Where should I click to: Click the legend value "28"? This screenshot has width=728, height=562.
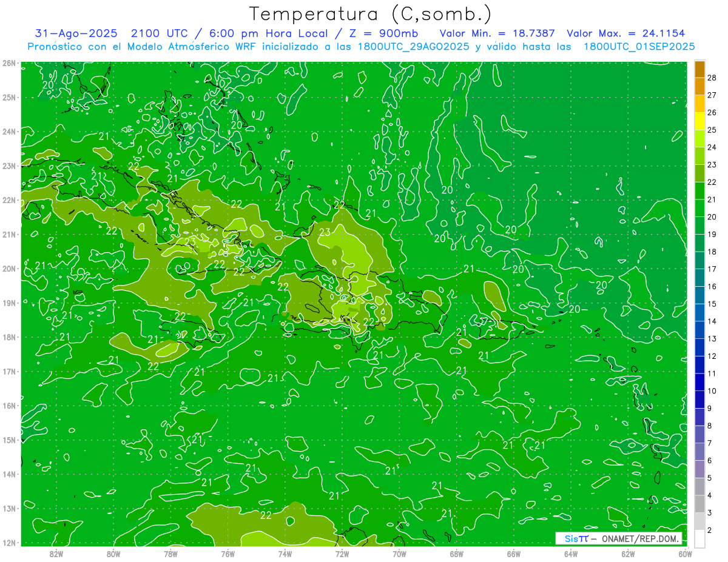click(x=712, y=78)
